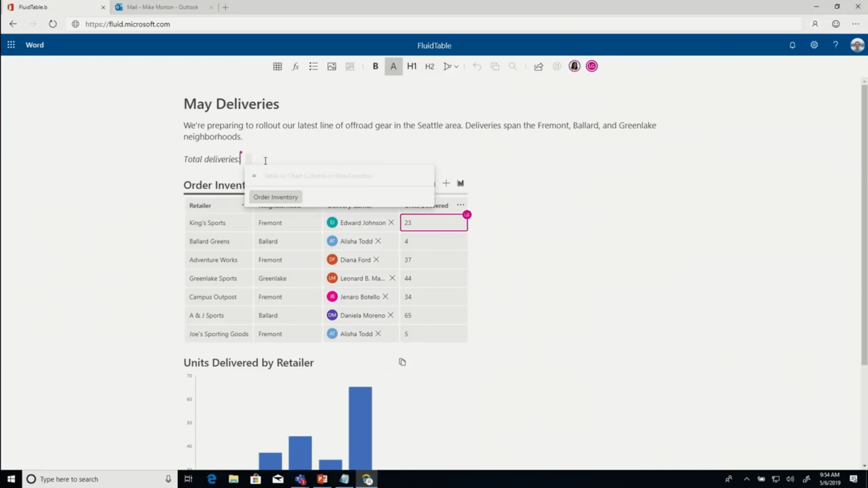Select the units cell containing 65
Image resolution: width=868 pixels, height=488 pixels.
coord(434,315)
